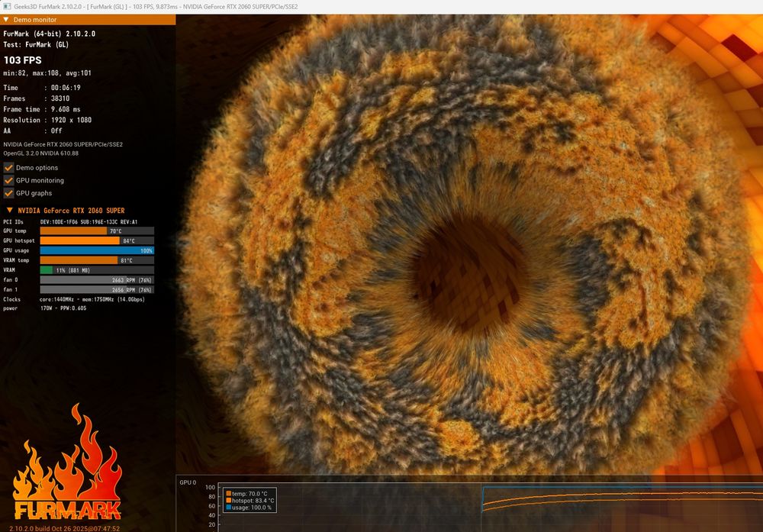This screenshot has height=532, width=763.
Task: Uncheck the Demo options checkbox
Action: pos(8,167)
